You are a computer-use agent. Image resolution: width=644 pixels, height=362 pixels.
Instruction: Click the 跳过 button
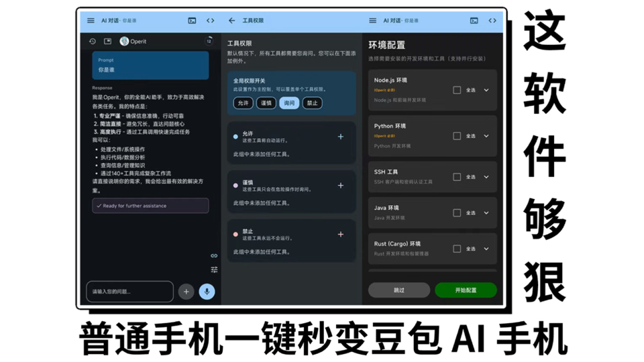(399, 290)
